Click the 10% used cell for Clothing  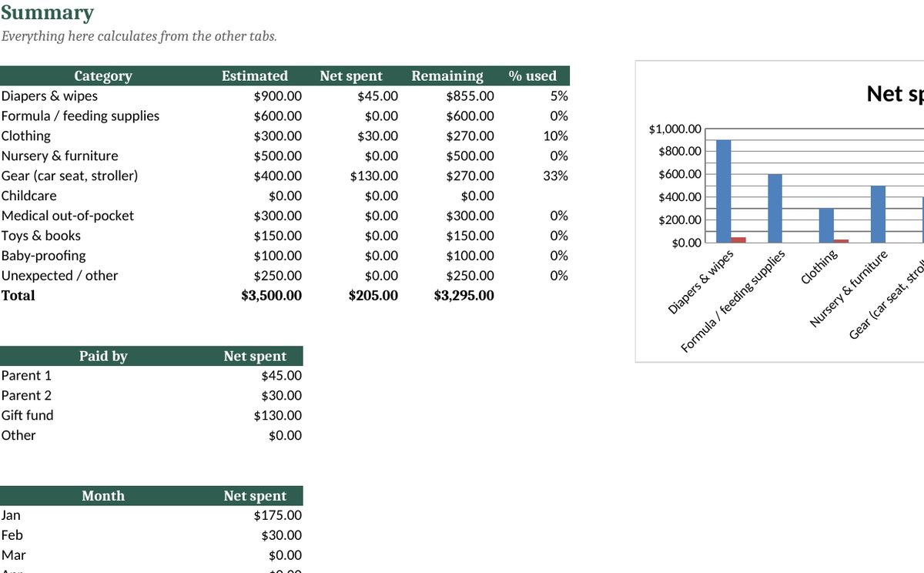pyautogui.click(x=556, y=136)
